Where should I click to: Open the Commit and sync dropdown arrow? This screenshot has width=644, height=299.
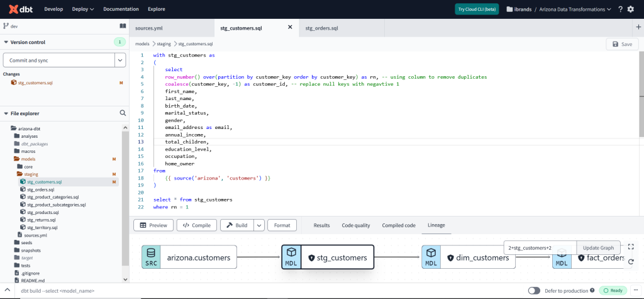[120, 60]
